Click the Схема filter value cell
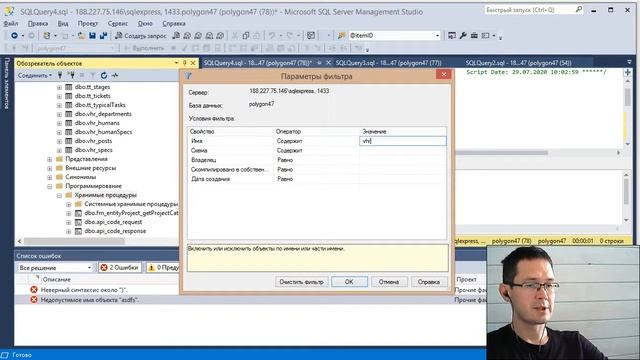 (x=403, y=151)
